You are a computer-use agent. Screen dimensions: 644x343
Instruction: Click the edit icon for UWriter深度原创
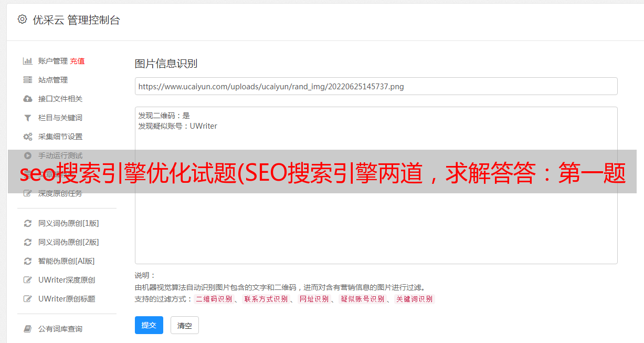[28, 280]
